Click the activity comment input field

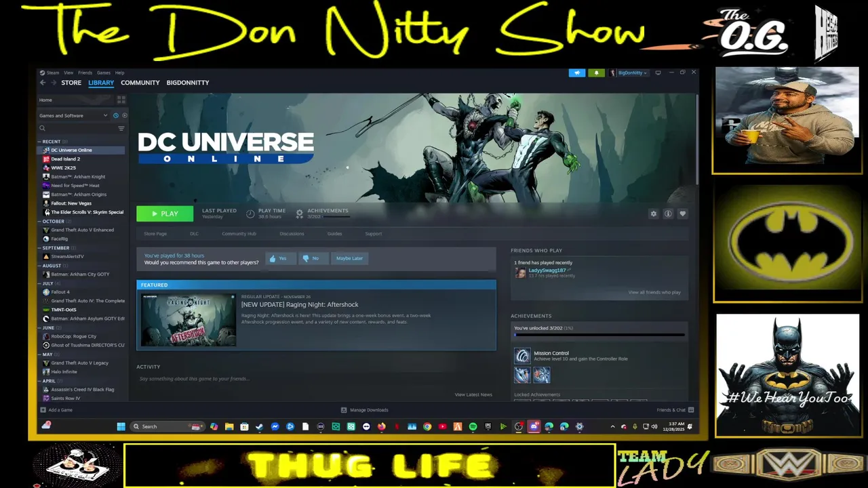[x=316, y=379]
